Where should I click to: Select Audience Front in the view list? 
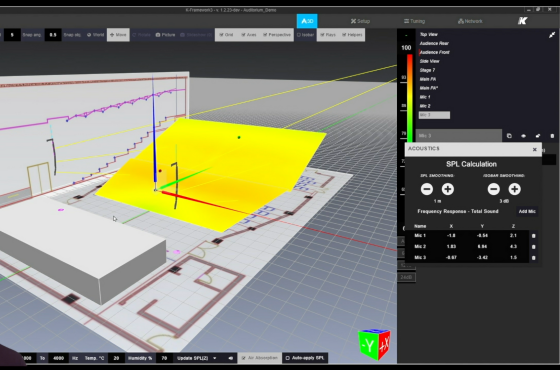point(434,52)
